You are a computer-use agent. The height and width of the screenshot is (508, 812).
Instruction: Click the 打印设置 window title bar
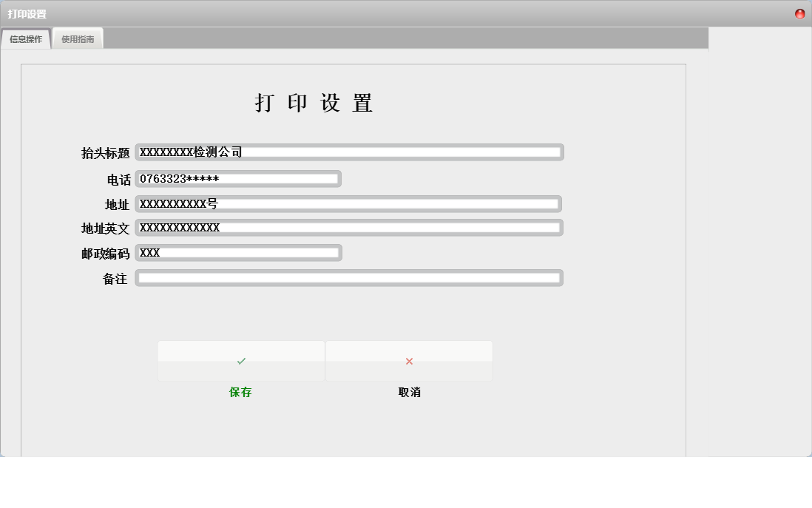click(296, 12)
